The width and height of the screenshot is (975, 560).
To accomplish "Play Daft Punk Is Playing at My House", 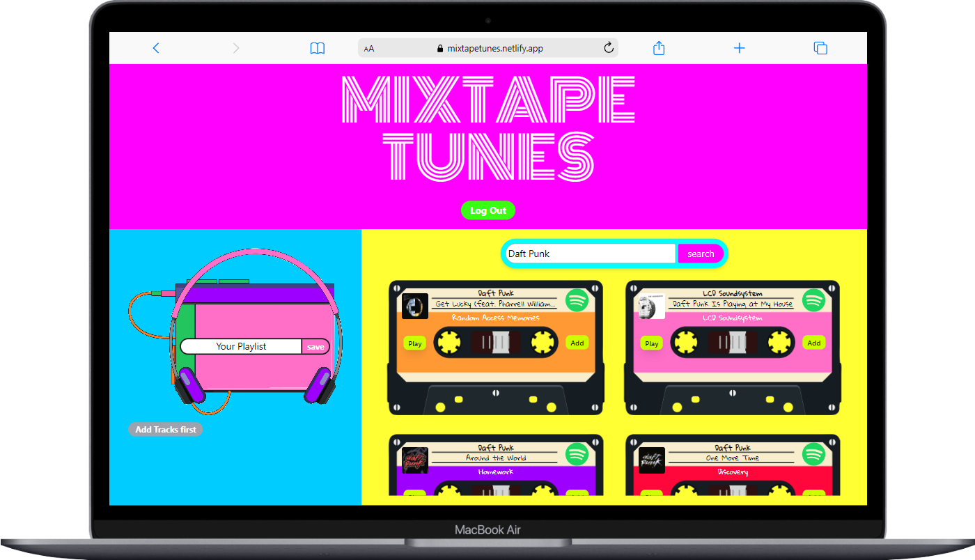I will coord(652,343).
